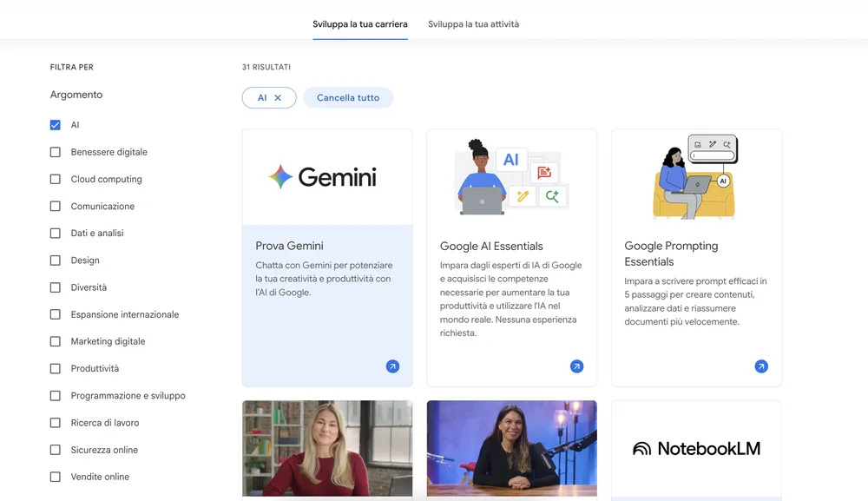
Task: Click the Google AI Essentials illustration
Action: 511,177
